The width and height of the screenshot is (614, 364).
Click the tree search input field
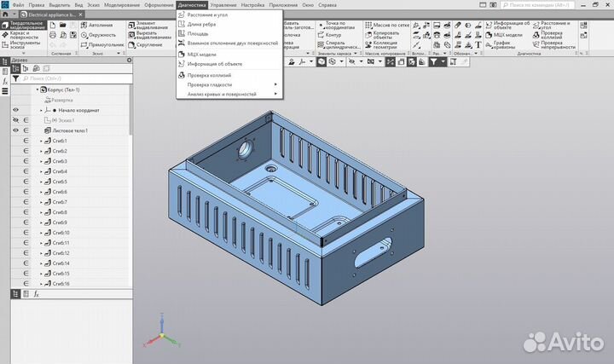(x=77, y=78)
